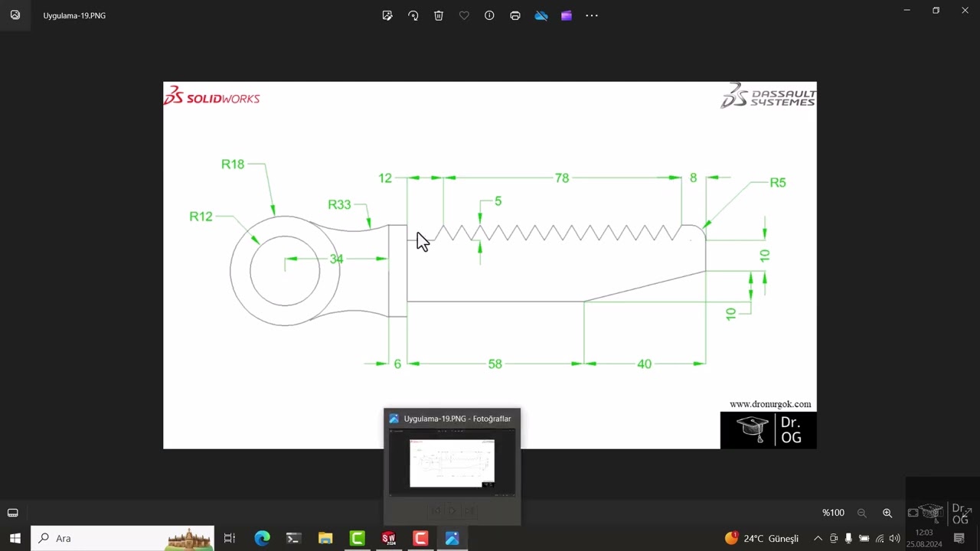Viewport: 980px width, 551px height.
Task: Open the terminal app in taskbar
Action: (x=293, y=539)
